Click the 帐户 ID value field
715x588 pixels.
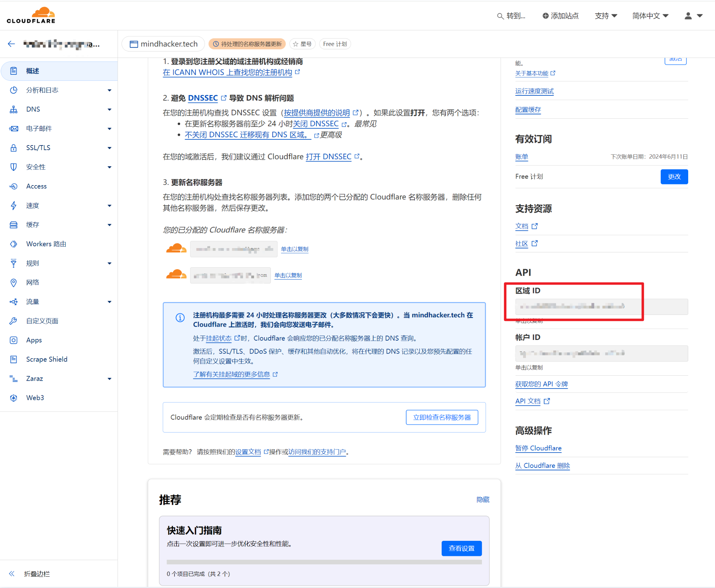[x=601, y=353]
